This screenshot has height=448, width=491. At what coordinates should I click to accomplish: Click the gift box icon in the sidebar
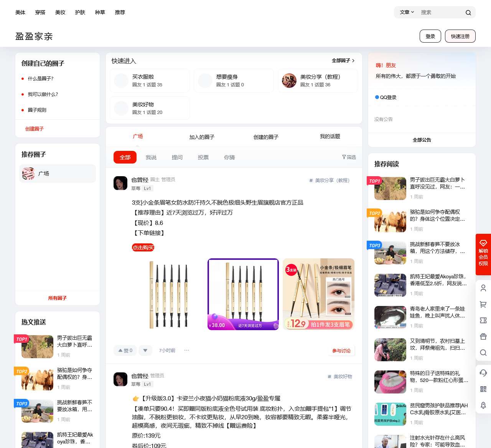click(483, 336)
